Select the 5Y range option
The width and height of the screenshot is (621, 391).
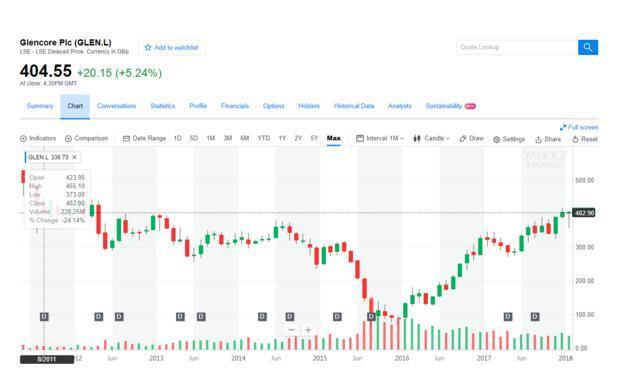(314, 138)
